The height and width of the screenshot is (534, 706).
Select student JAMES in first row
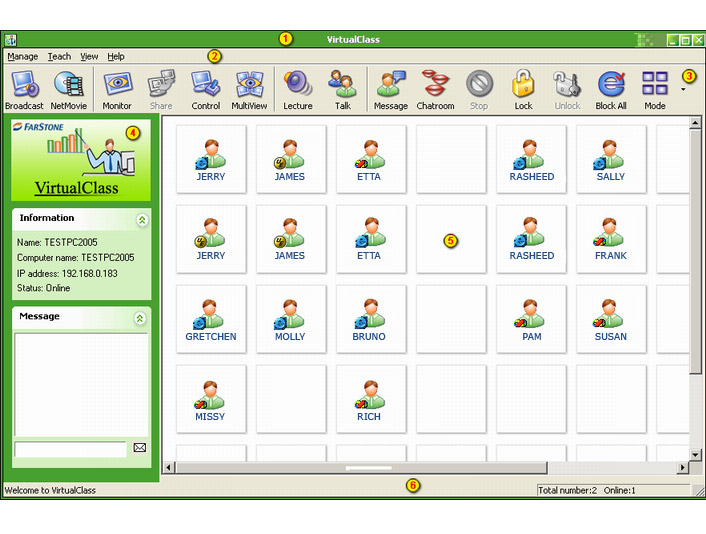[x=291, y=159]
